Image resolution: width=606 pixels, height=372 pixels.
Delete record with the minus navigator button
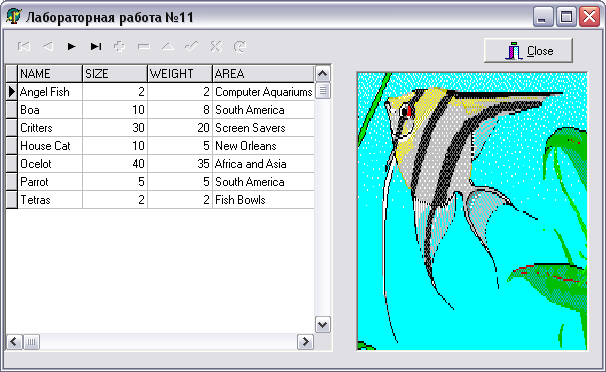(x=144, y=47)
